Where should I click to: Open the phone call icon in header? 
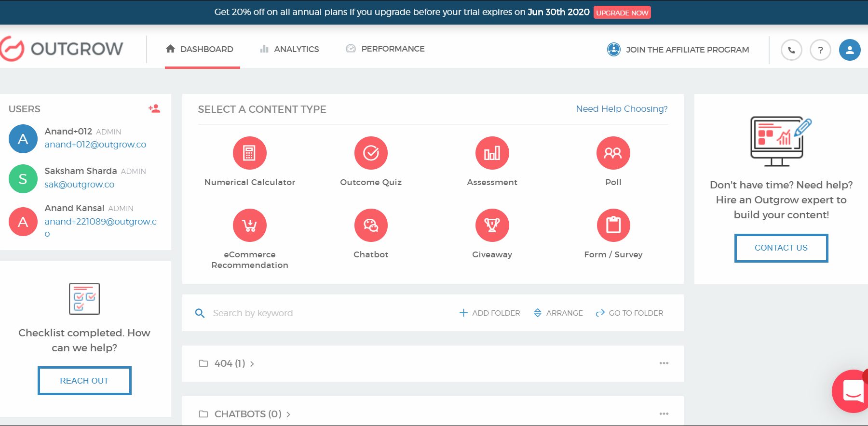[x=791, y=50]
